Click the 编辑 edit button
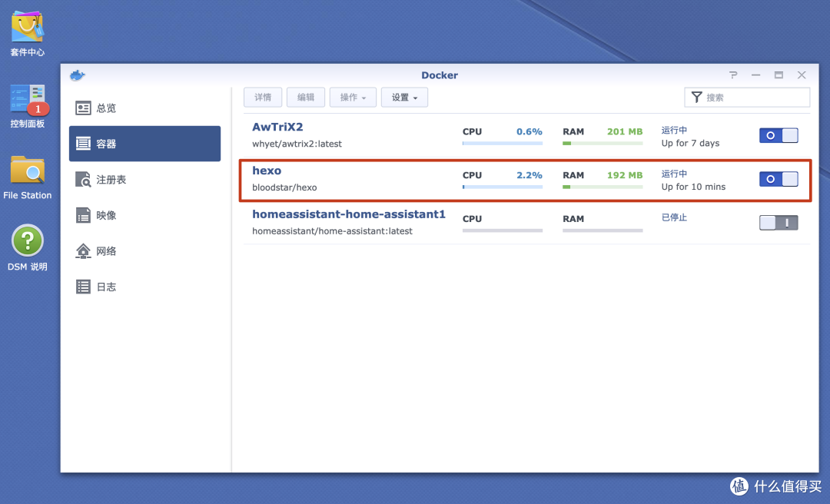 [x=306, y=98]
